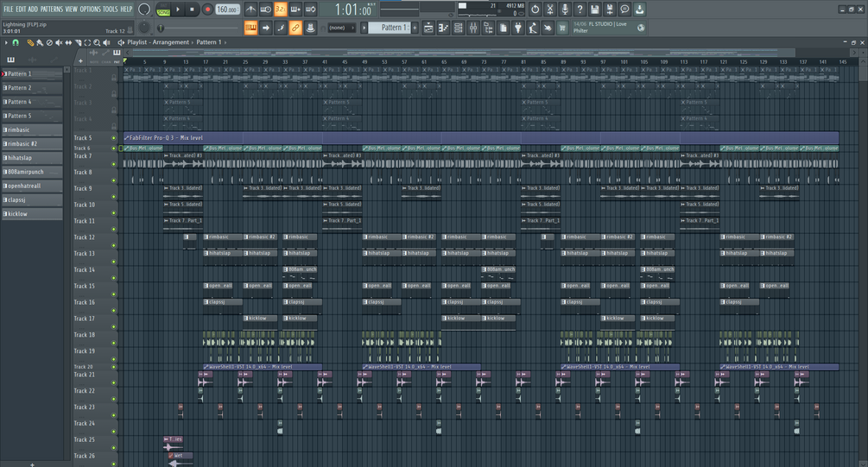Click the 160.000 tempo field

coord(227,9)
